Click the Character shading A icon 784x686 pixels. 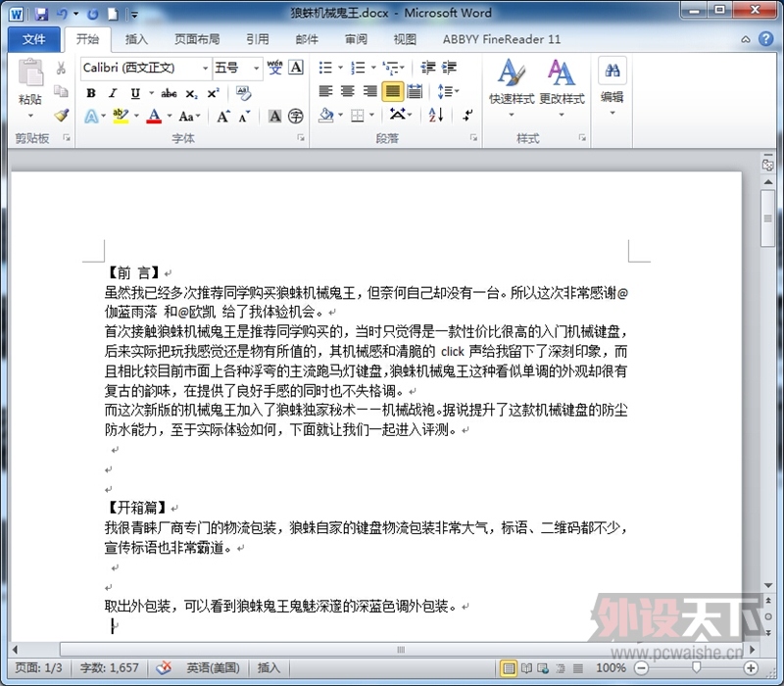[x=274, y=117]
